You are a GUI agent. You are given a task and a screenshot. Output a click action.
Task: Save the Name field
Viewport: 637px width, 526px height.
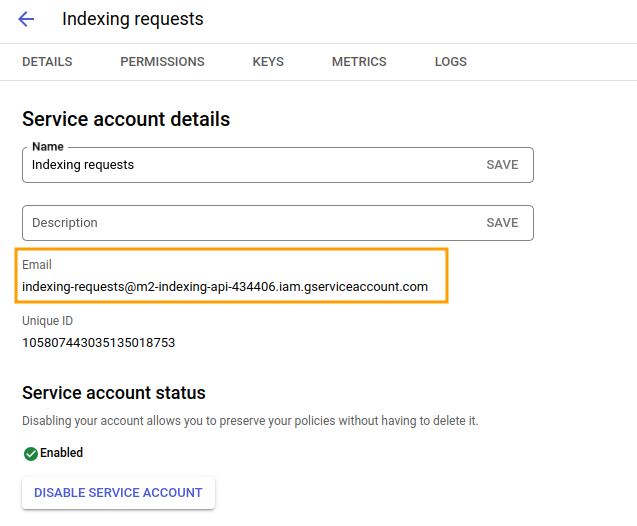(x=502, y=165)
